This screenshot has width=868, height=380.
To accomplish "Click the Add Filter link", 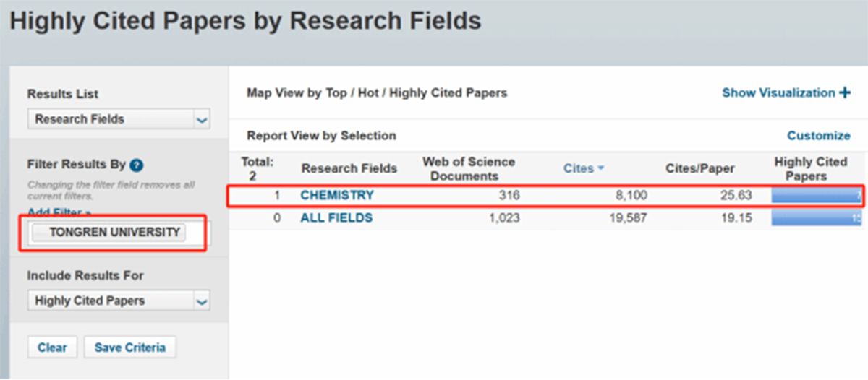I will coord(59,212).
